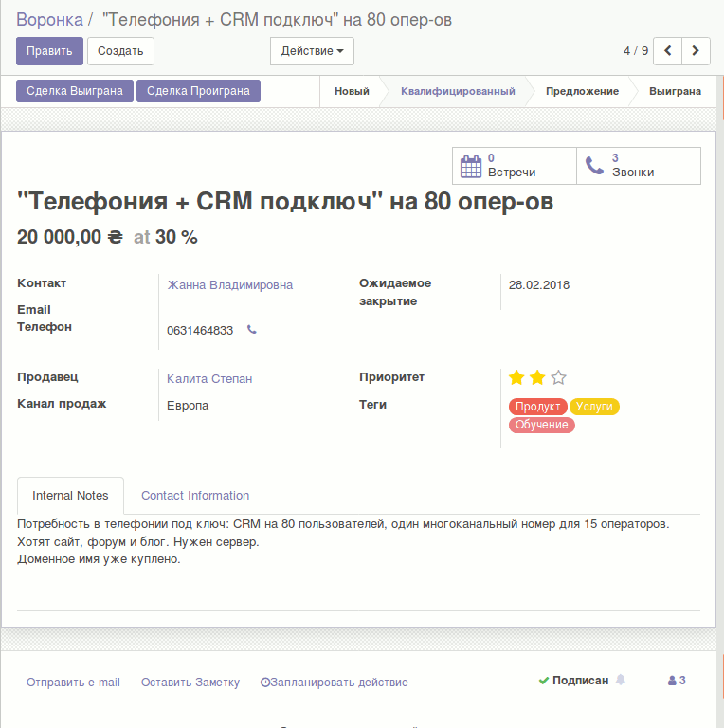Click the phone icon next to 0631464833

[x=251, y=330]
